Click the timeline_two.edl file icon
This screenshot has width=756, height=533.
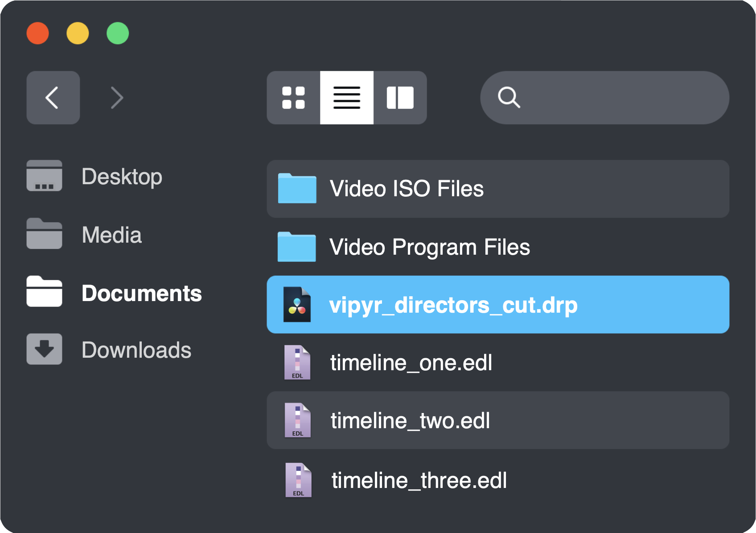click(298, 420)
